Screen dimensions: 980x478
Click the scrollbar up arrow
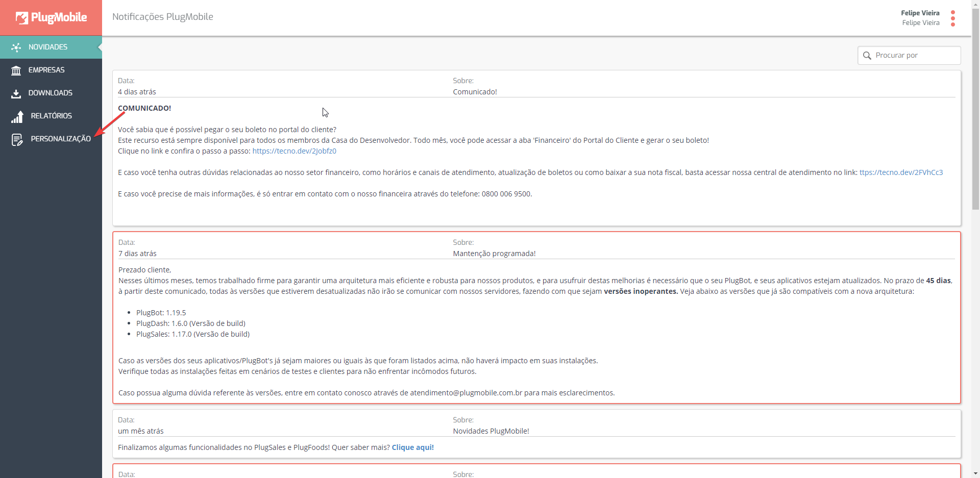(975, 4)
